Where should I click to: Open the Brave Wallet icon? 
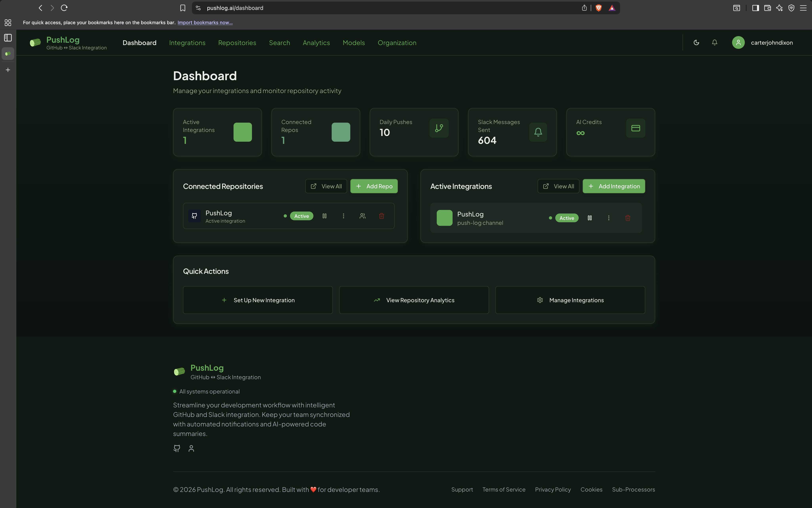pos(767,8)
